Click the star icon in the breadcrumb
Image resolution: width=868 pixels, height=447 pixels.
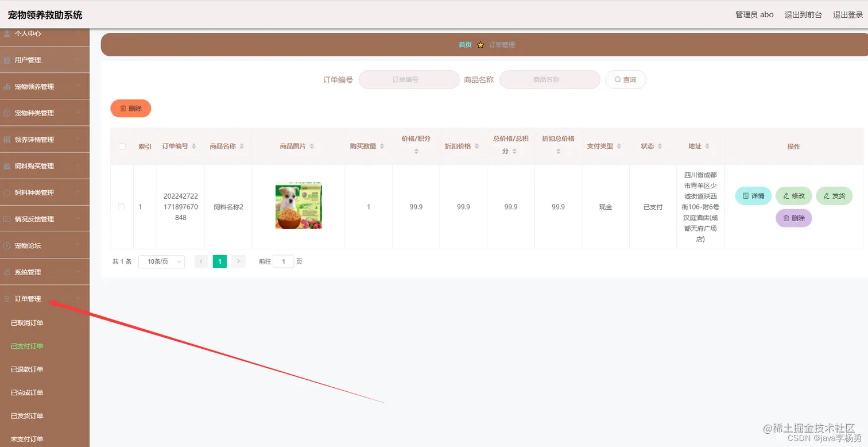[480, 45]
